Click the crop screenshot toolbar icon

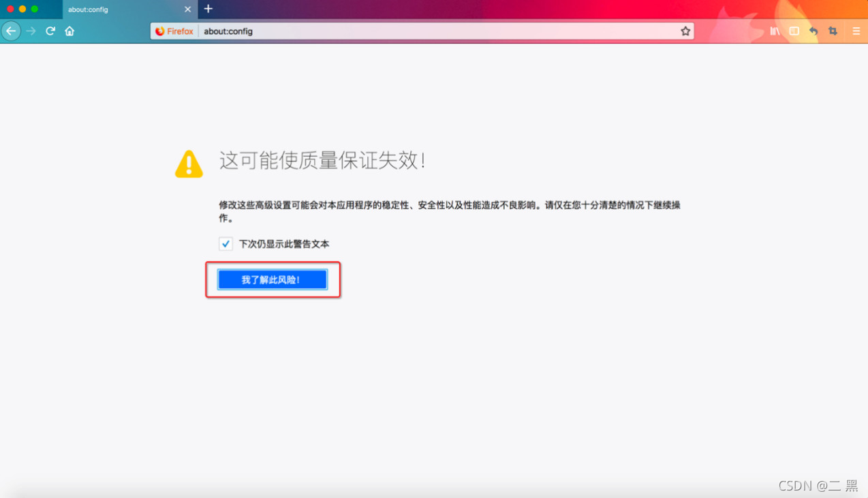[833, 31]
